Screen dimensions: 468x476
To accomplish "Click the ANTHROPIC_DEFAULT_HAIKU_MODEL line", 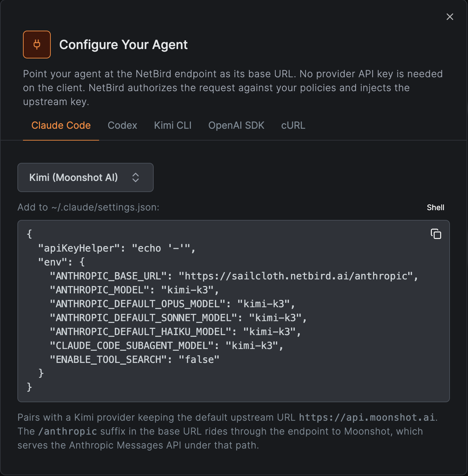I will coord(175,332).
